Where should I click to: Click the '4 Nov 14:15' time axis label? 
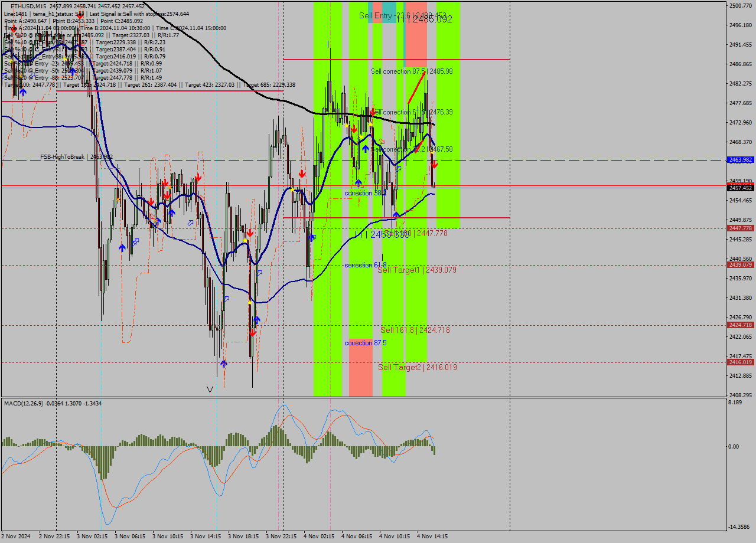click(x=432, y=537)
